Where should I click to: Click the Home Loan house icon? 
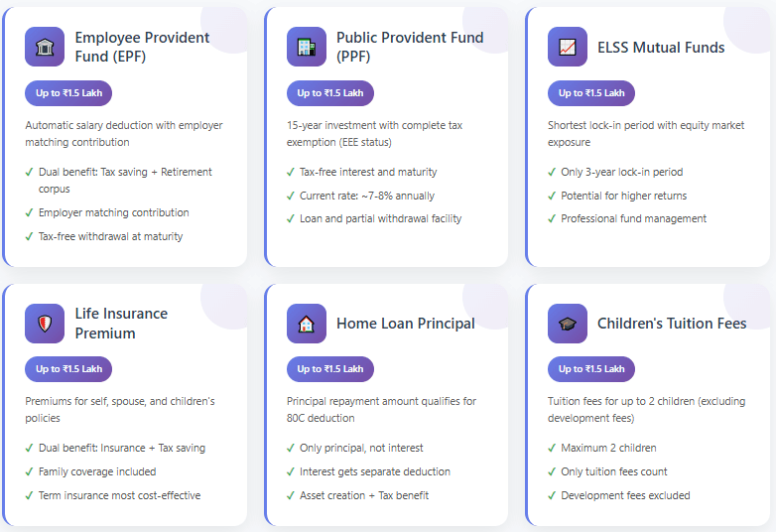click(306, 324)
